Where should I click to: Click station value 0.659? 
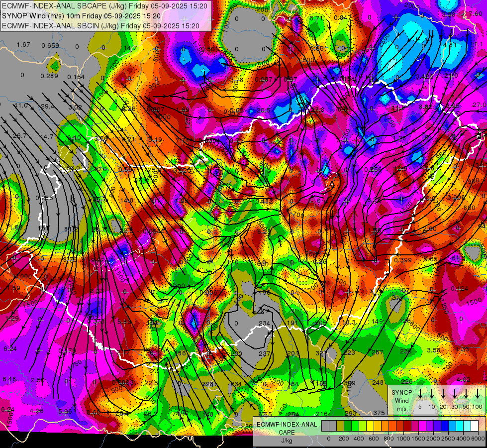tap(50, 46)
